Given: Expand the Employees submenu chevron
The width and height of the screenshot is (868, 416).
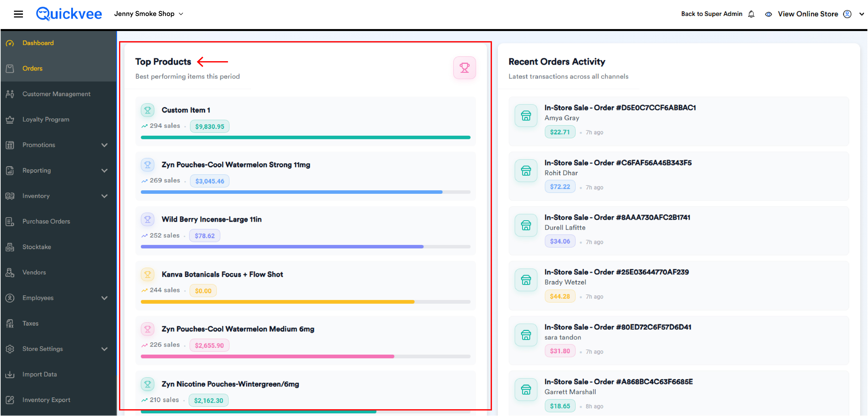Looking at the screenshot, I should coord(104,298).
